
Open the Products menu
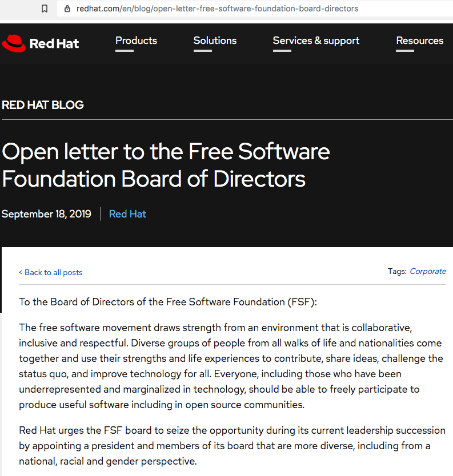click(x=136, y=41)
